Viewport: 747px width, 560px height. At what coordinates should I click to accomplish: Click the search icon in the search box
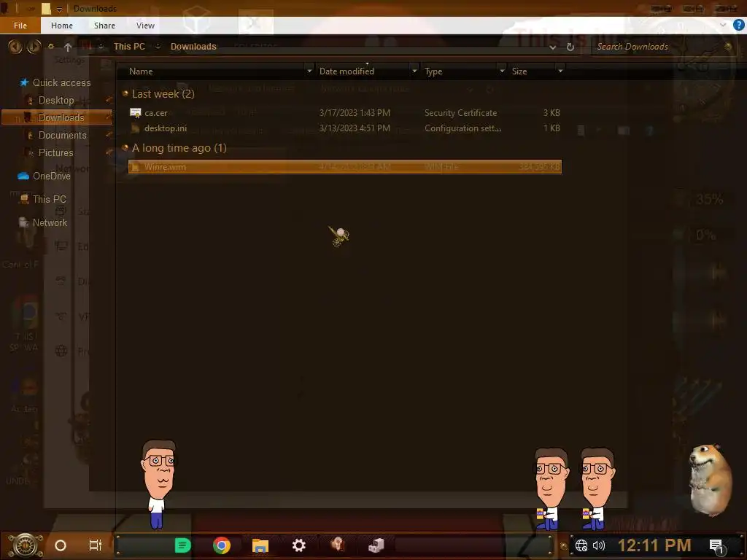tap(728, 46)
